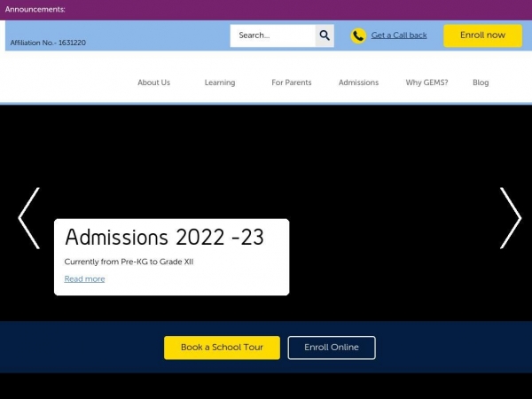Open the About Us menu
The image size is (532, 399).
[153, 82]
